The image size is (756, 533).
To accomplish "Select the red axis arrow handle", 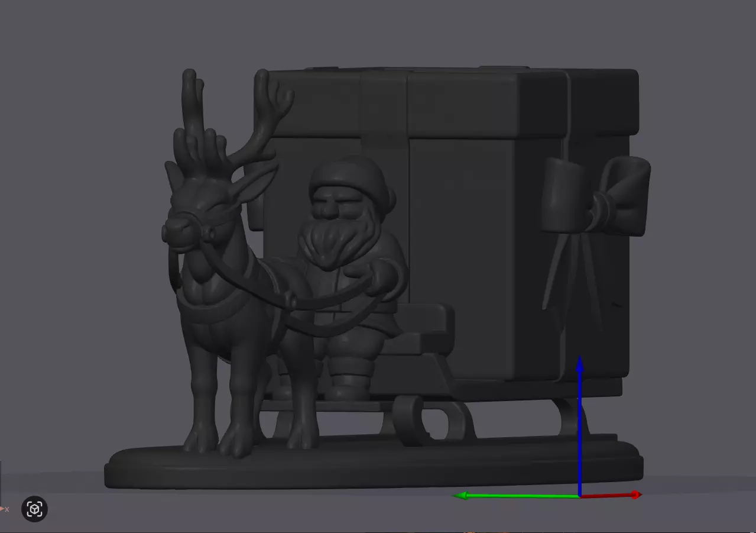I will (611, 495).
